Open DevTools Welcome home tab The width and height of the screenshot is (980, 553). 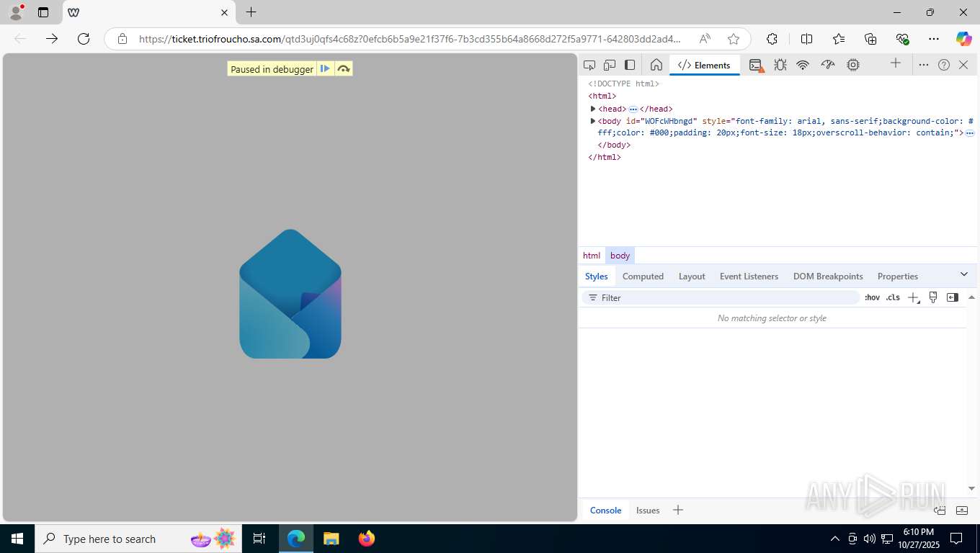point(656,65)
